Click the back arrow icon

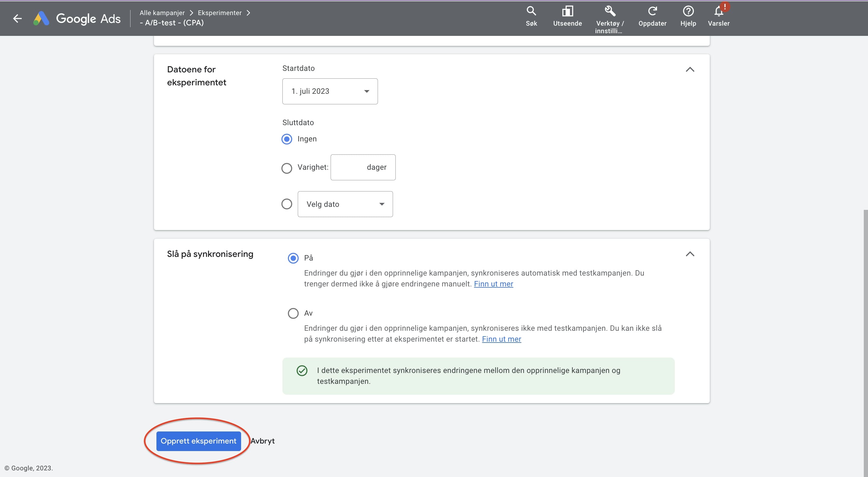[x=17, y=18]
